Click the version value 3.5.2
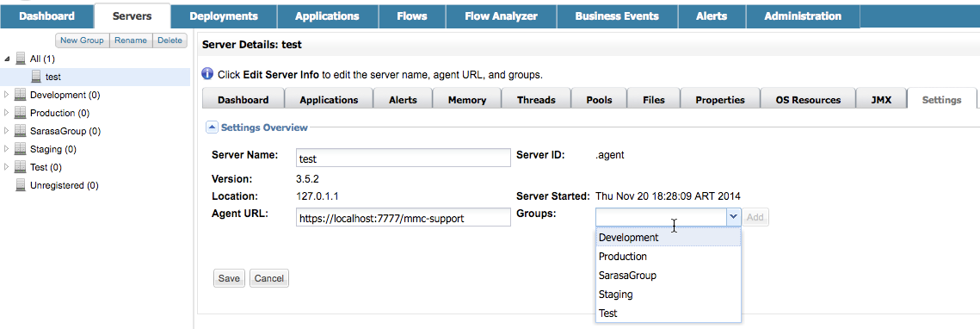Screen dimensions: 980x329 [x=308, y=179]
